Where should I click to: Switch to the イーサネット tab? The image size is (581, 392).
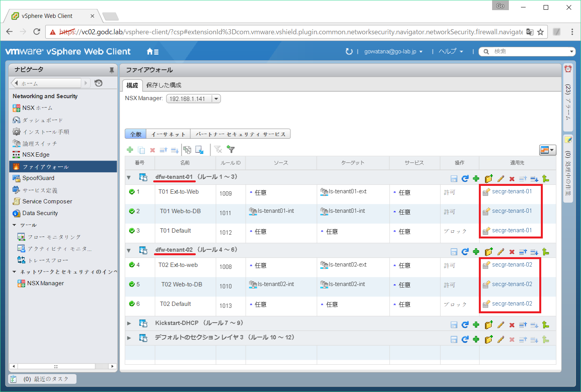[168, 134]
